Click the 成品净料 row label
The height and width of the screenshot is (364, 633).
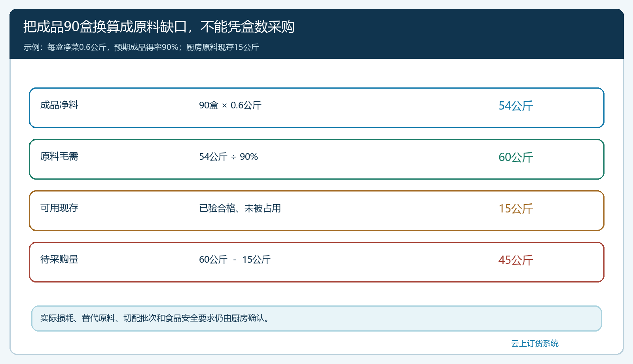[x=59, y=105]
